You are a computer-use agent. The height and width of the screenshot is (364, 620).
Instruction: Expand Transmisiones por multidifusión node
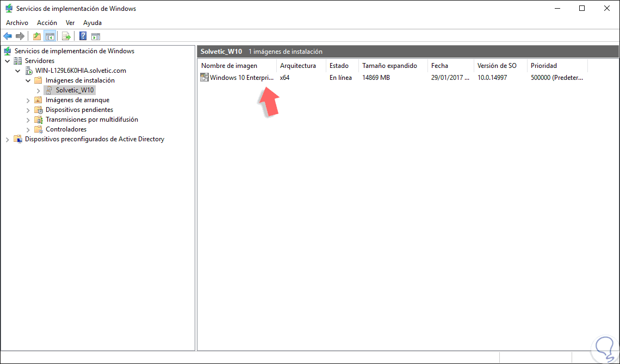tap(28, 120)
